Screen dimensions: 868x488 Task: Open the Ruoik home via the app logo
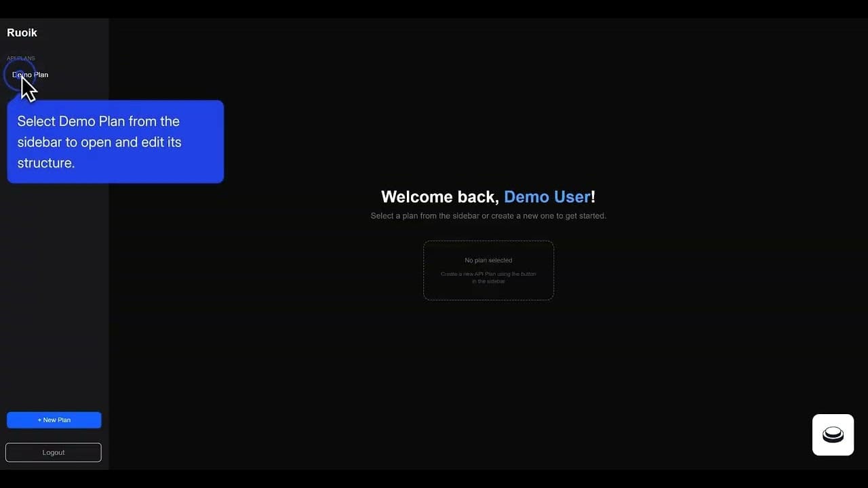(x=22, y=33)
